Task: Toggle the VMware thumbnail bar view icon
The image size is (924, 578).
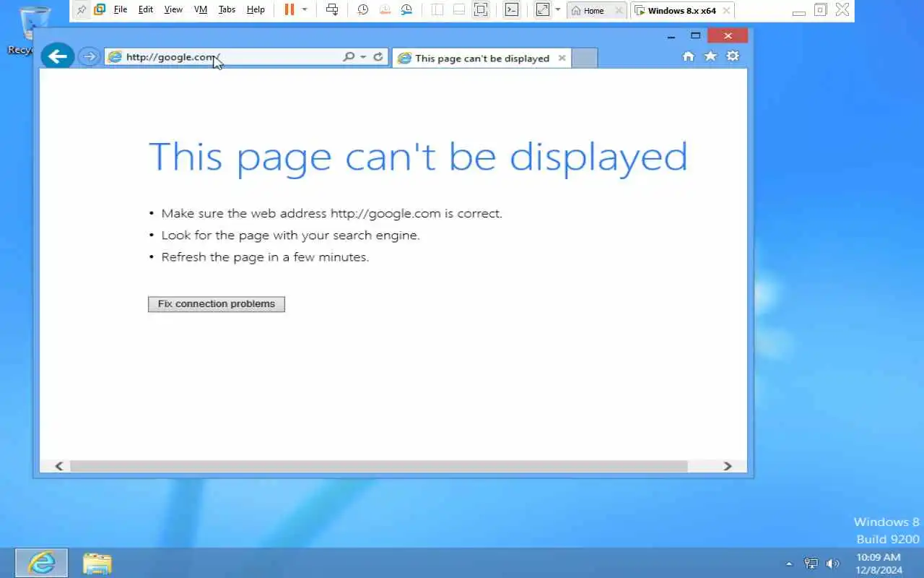Action: tap(459, 9)
